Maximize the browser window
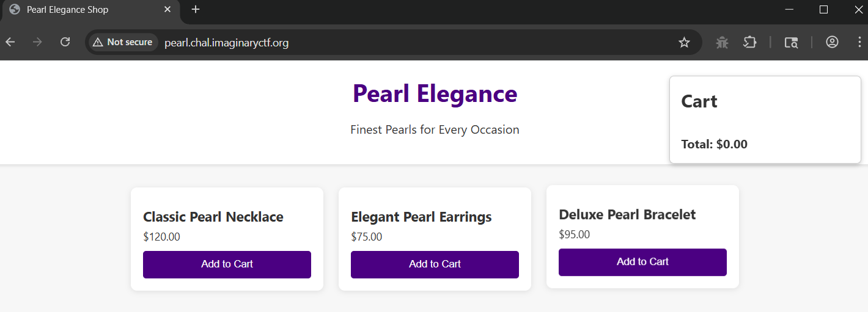 (823, 10)
